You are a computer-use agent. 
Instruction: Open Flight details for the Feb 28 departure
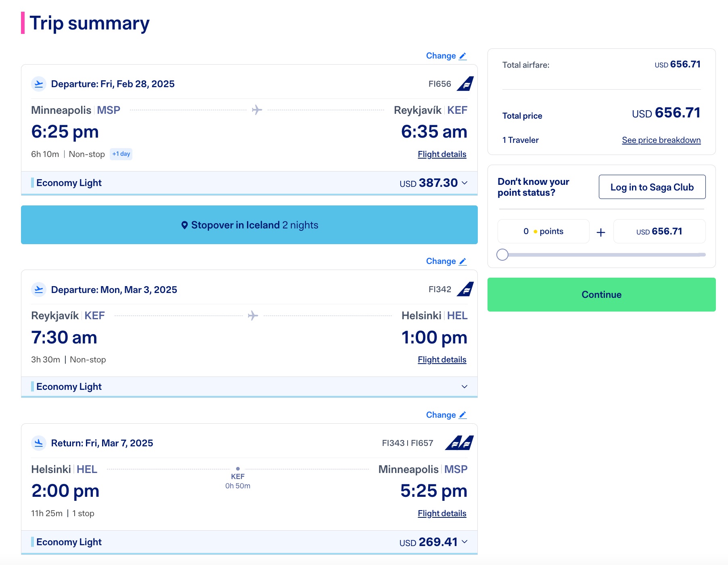pos(442,154)
